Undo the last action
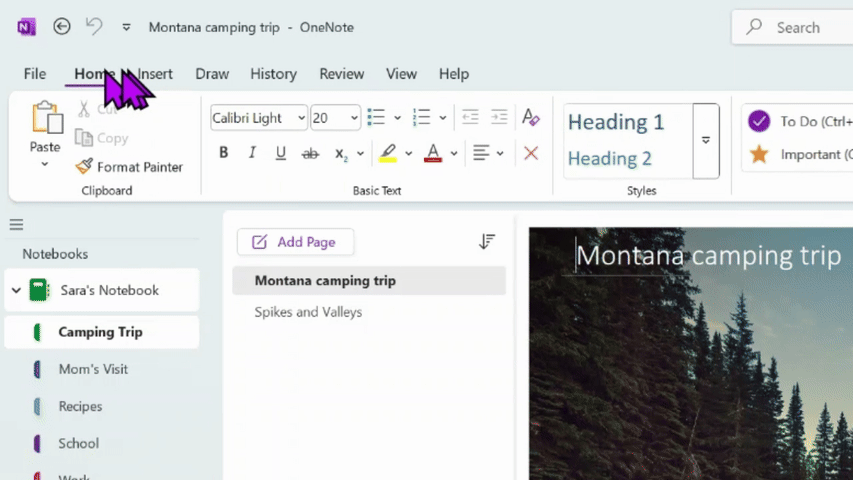Screen dimensions: 853x480 94,26
